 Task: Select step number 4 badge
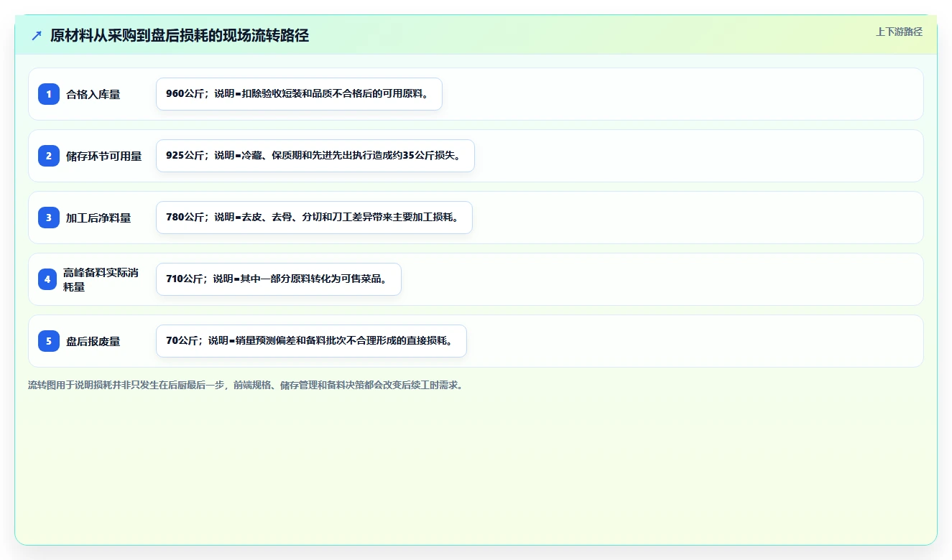(47, 279)
